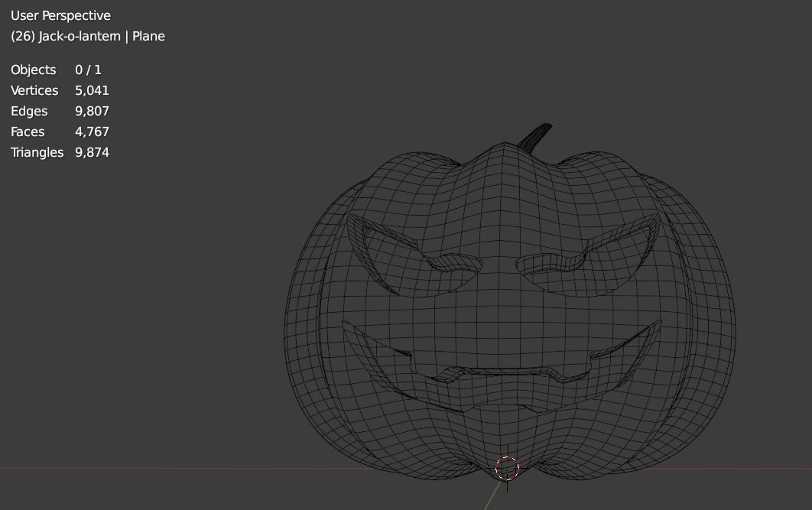Image resolution: width=812 pixels, height=510 pixels.
Task: Click the "(26) Jack-o-lantern | Plane" object label
Action: click(88, 36)
